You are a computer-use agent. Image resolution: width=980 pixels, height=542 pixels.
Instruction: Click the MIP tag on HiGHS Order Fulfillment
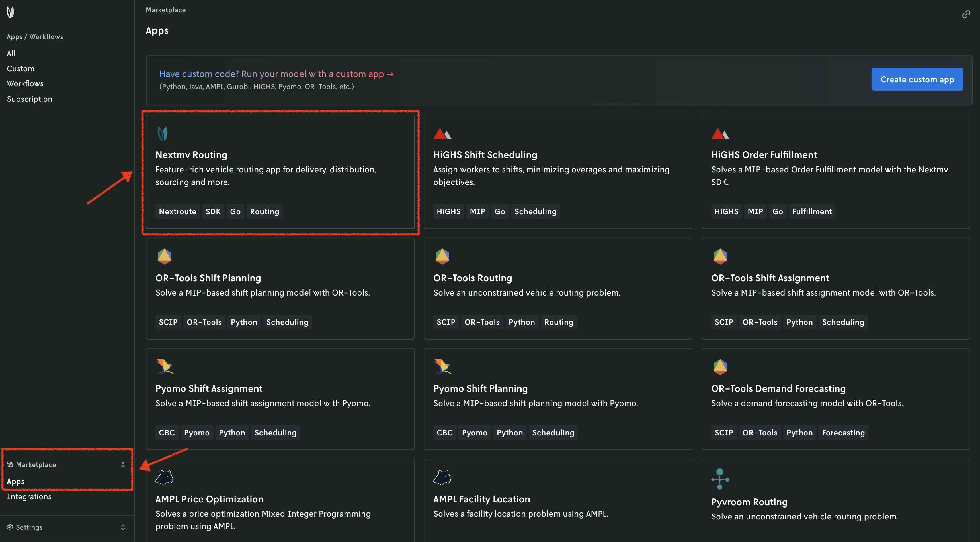(755, 211)
